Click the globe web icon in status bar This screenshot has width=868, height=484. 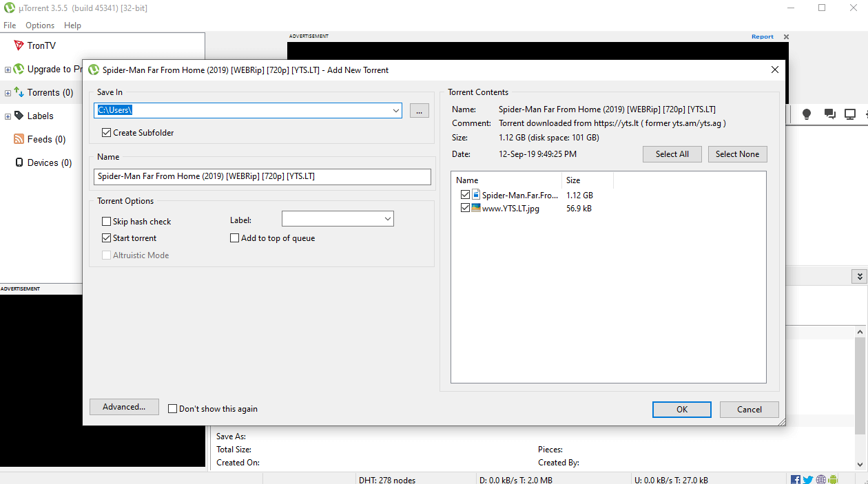tap(820, 480)
